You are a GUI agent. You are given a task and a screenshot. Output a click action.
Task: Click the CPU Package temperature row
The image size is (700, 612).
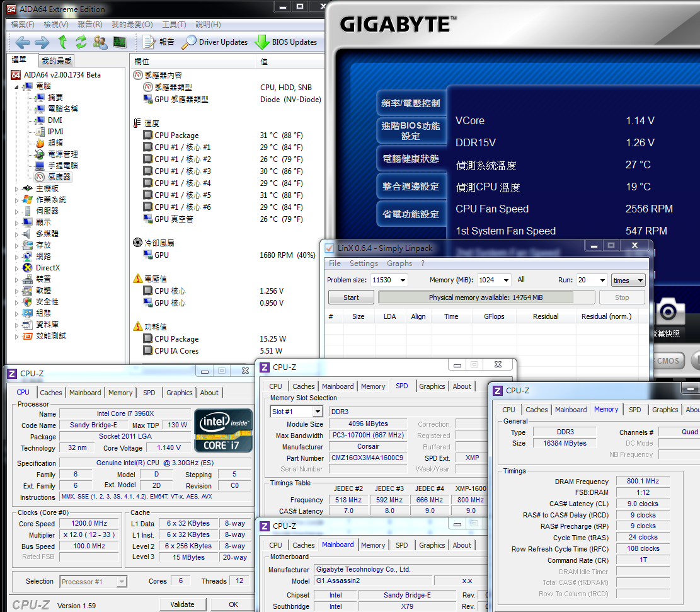tap(227, 136)
